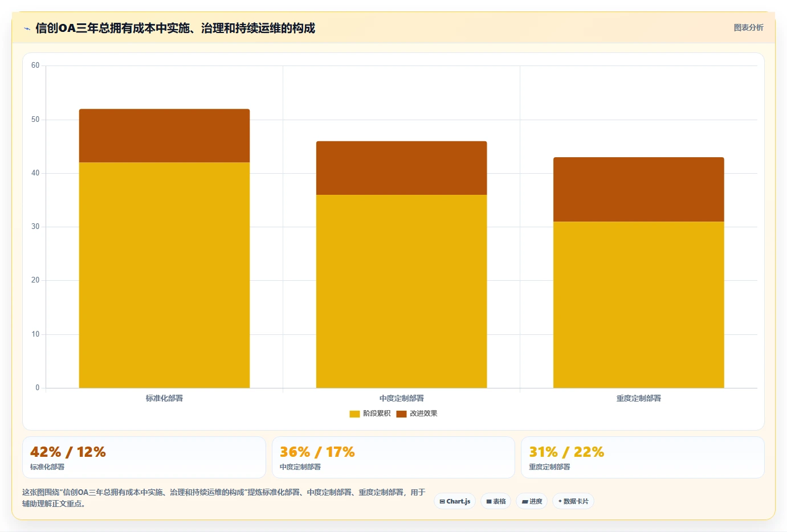787x532 pixels.
Task: Open the 31% / 22% data card
Action: click(643, 457)
